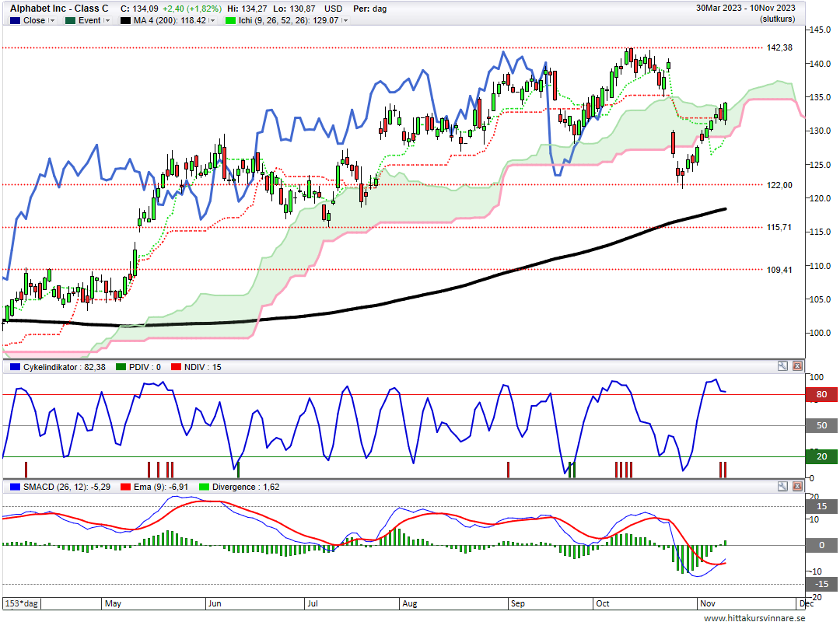This screenshot has height=622, width=840.
Task: Click the gray 15 SMACD level marker
Action: pyautogui.click(x=822, y=506)
